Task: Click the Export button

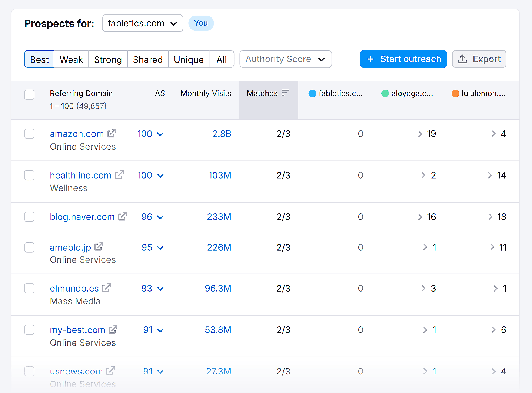Action: (479, 59)
